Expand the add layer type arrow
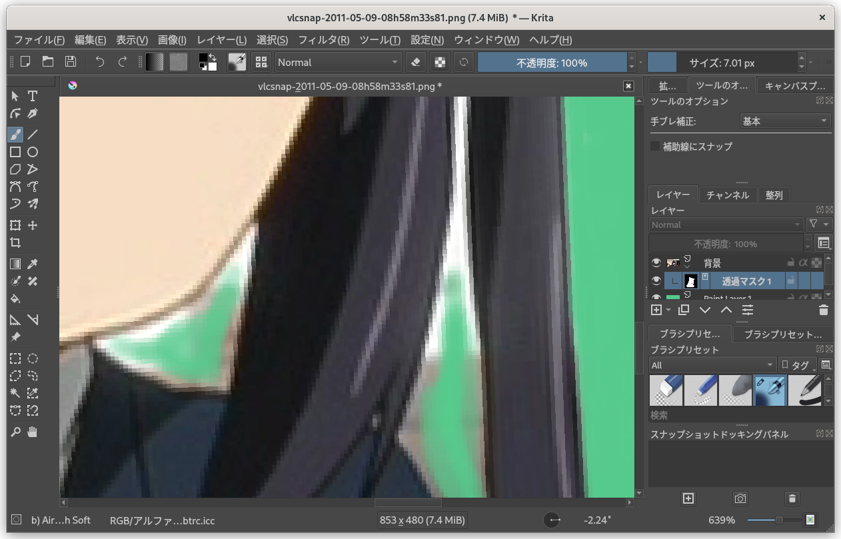The image size is (841, 539). pyautogui.click(x=669, y=310)
